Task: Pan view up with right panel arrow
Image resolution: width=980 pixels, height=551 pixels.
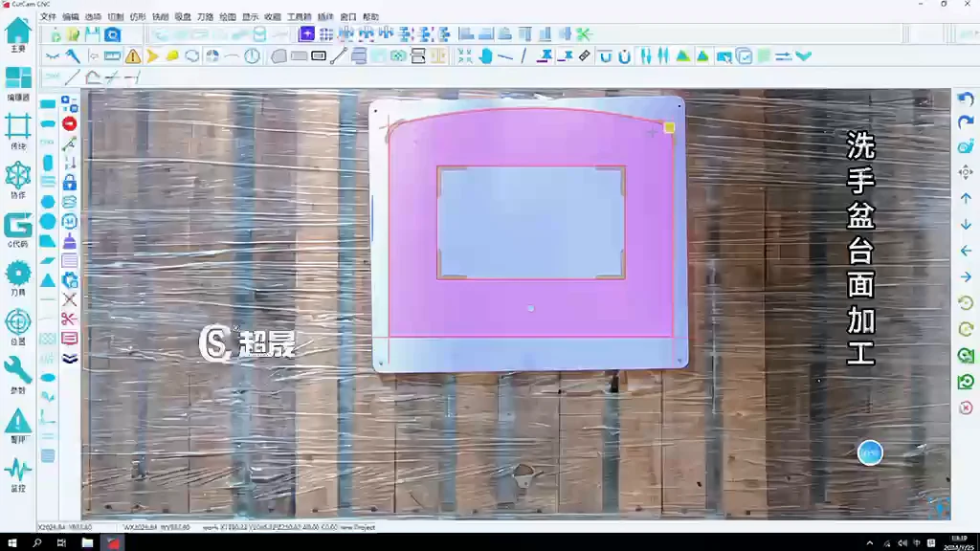Action: pyautogui.click(x=966, y=198)
